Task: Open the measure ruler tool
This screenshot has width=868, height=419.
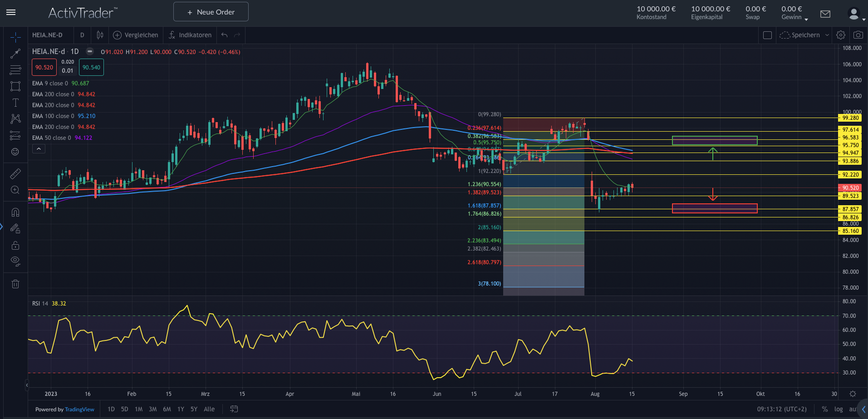Action: coord(15,173)
